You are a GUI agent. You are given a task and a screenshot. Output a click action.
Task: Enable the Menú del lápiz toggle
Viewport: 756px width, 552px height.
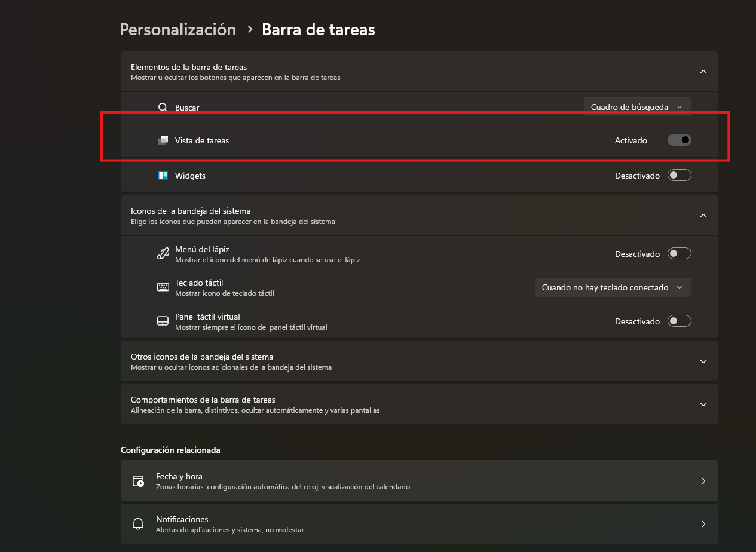click(x=679, y=254)
